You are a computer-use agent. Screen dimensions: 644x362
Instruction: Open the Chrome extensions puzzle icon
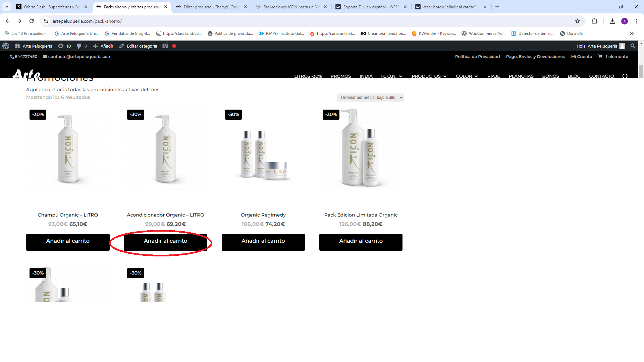pos(594,21)
